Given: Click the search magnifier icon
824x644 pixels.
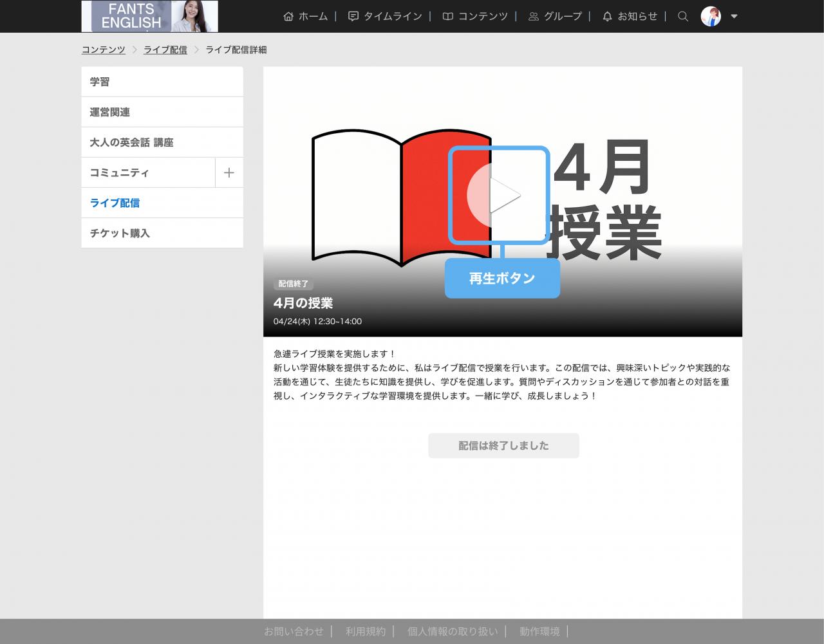Looking at the screenshot, I should point(683,16).
